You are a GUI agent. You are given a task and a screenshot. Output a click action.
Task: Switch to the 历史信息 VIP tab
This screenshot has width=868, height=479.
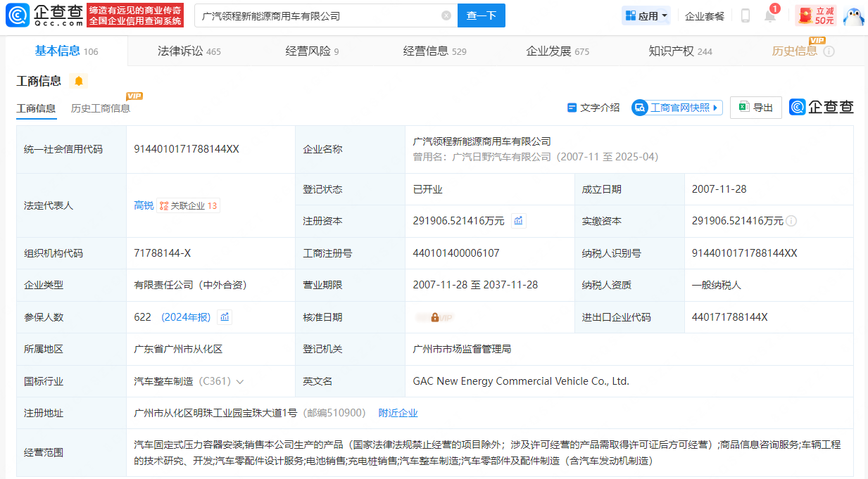(x=795, y=51)
